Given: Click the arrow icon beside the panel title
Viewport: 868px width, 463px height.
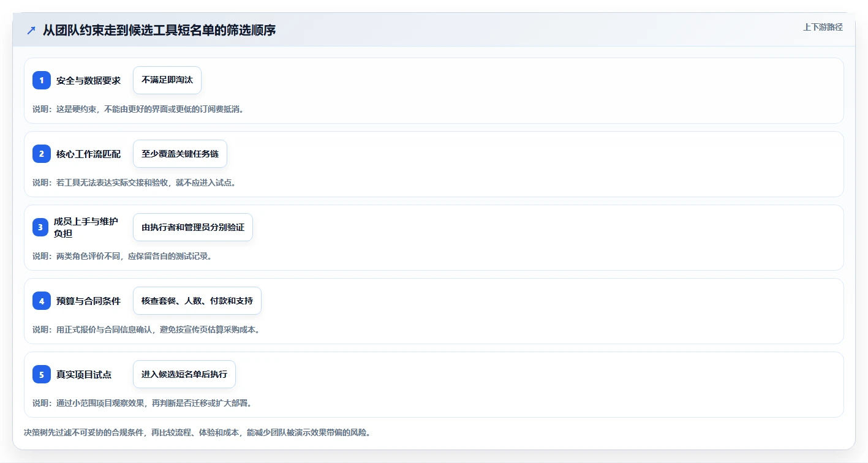Looking at the screenshot, I should pyautogui.click(x=31, y=30).
